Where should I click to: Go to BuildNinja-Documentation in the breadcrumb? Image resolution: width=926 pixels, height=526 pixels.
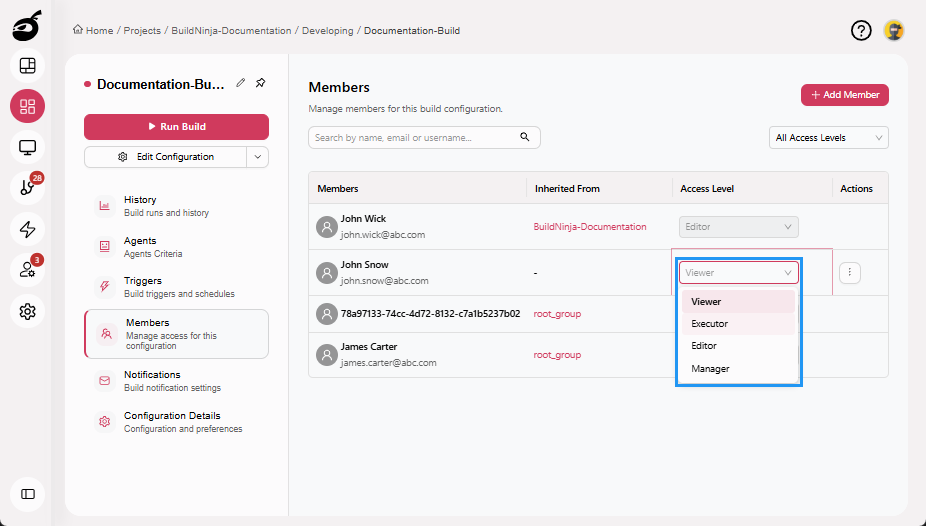point(231,31)
